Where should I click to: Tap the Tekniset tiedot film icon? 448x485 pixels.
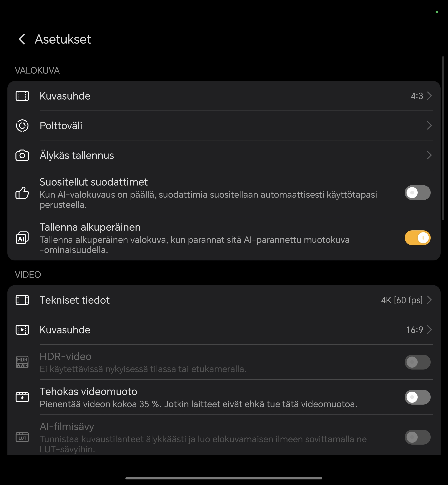click(x=22, y=300)
